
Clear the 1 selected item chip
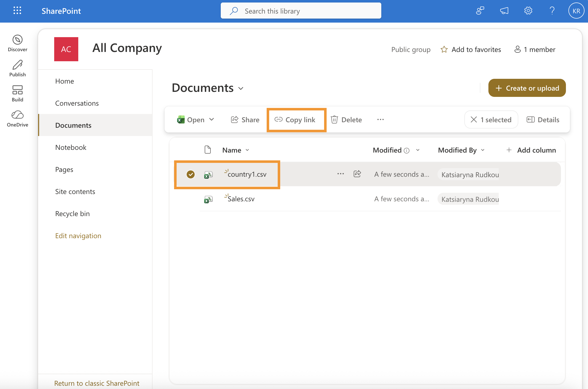point(491,120)
